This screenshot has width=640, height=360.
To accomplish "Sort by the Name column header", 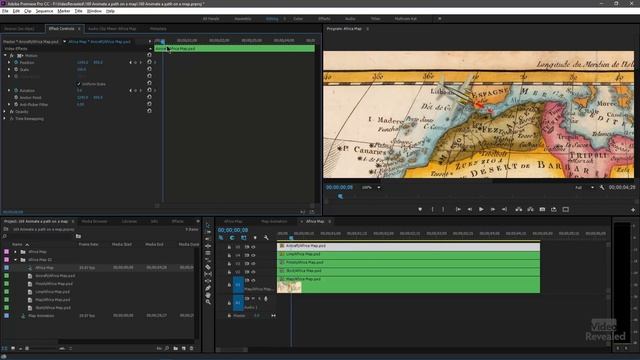I will coord(17,244).
